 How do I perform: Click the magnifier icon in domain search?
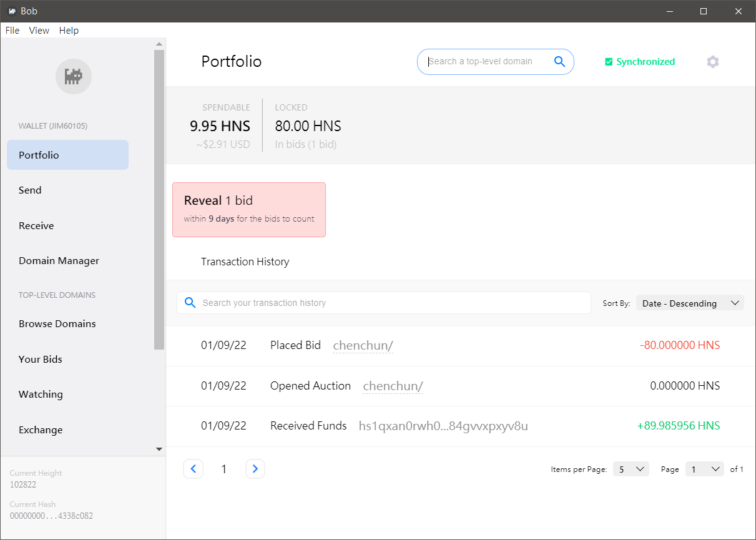coord(559,61)
